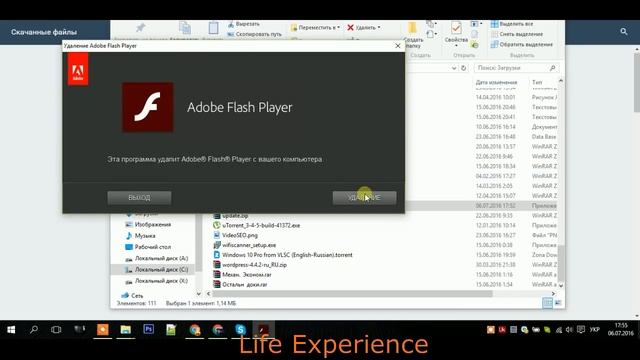This screenshot has height=360, width=640.
Task: Click the Свойства properties icon
Action: pos(456,28)
